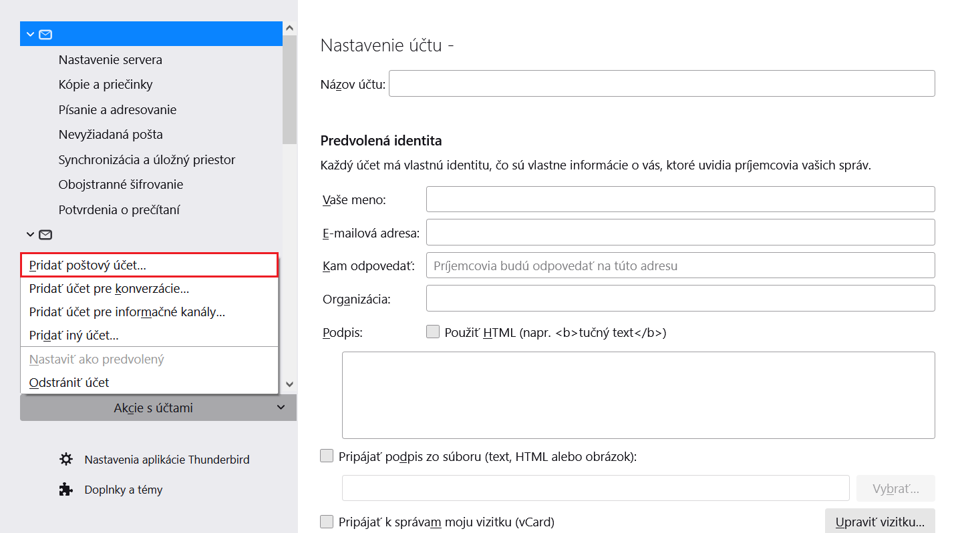Open Nastavenie servera settings page
This screenshot has height=533, width=960.
[110, 59]
